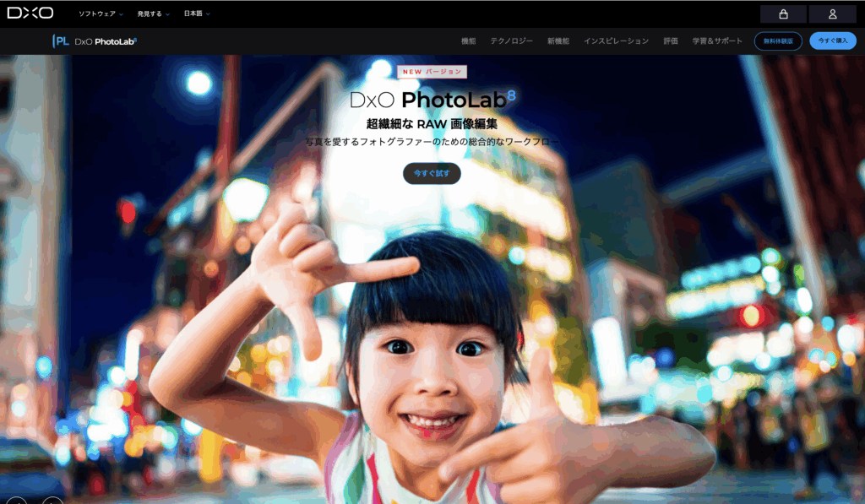
Task: Open the 機能 menu item
Action: 468,41
